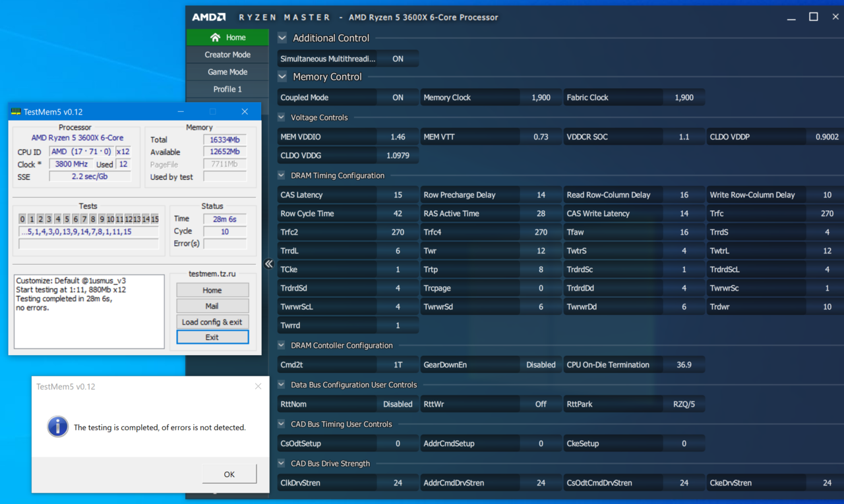Click the CAS Write Latency 14 value
Image resolution: width=844 pixels, height=504 pixels.
[684, 213]
